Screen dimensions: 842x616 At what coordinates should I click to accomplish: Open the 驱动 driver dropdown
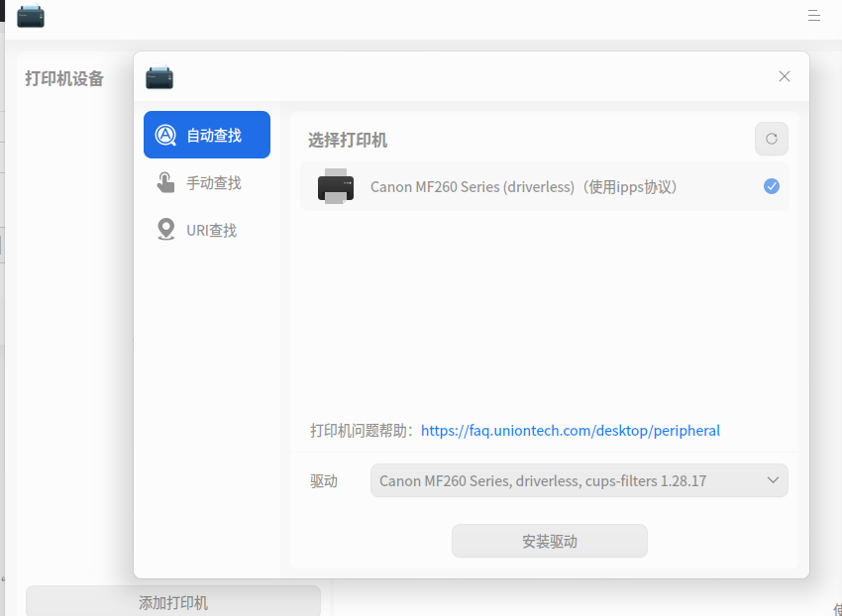coord(579,480)
